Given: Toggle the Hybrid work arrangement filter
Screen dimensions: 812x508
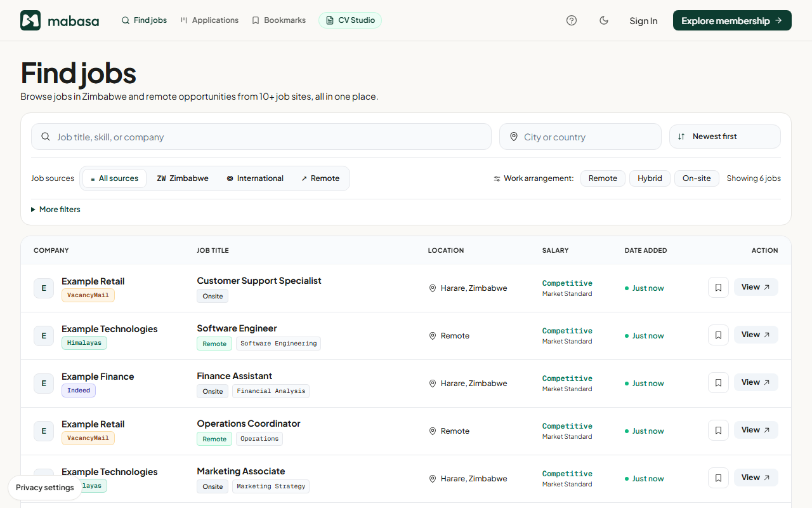Looking at the screenshot, I should coord(650,178).
